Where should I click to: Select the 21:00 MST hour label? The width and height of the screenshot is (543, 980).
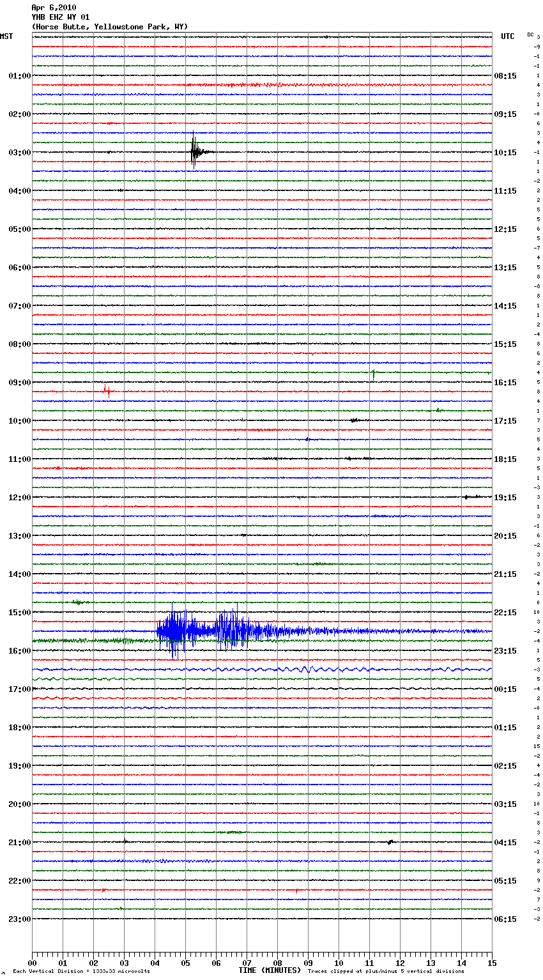point(20,843)
